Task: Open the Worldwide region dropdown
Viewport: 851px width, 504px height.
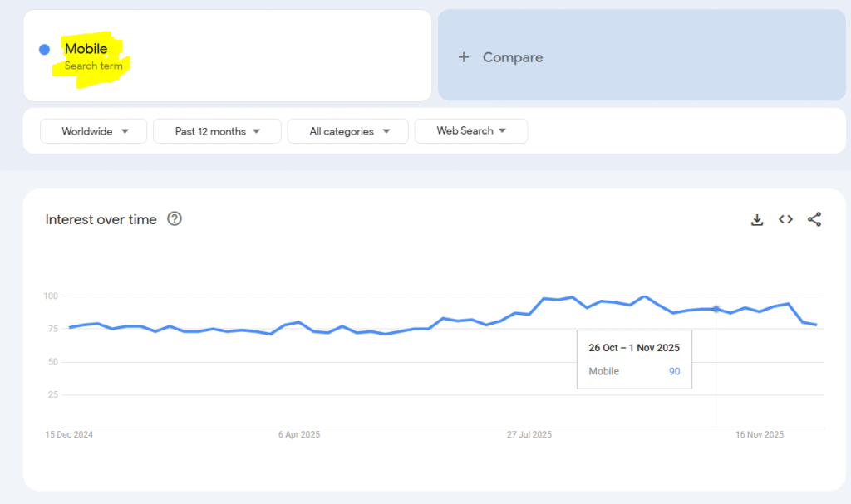Action: (x=94, y=131)
